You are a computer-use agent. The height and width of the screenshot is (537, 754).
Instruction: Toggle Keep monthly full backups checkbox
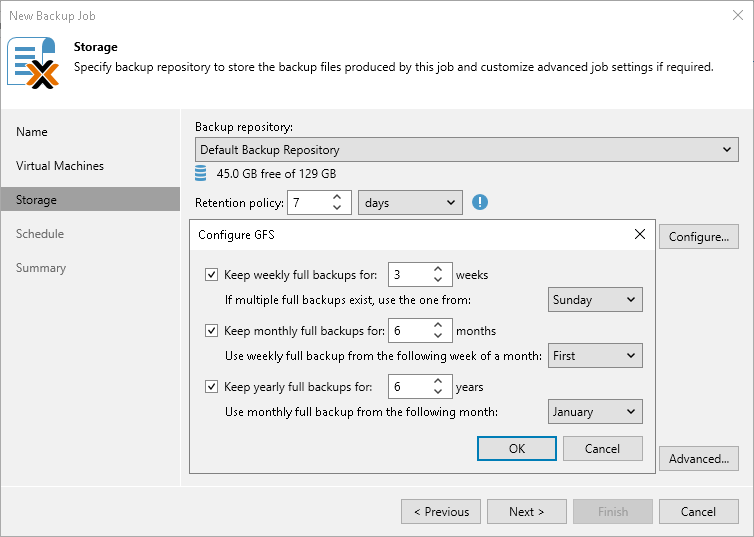211,331
